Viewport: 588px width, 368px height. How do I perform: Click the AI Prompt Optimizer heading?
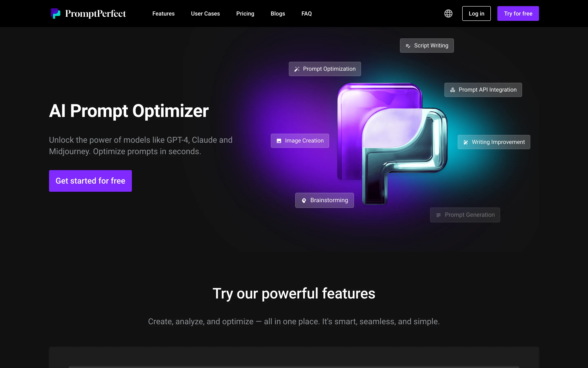pyautogui.click(x=129, y=111)
